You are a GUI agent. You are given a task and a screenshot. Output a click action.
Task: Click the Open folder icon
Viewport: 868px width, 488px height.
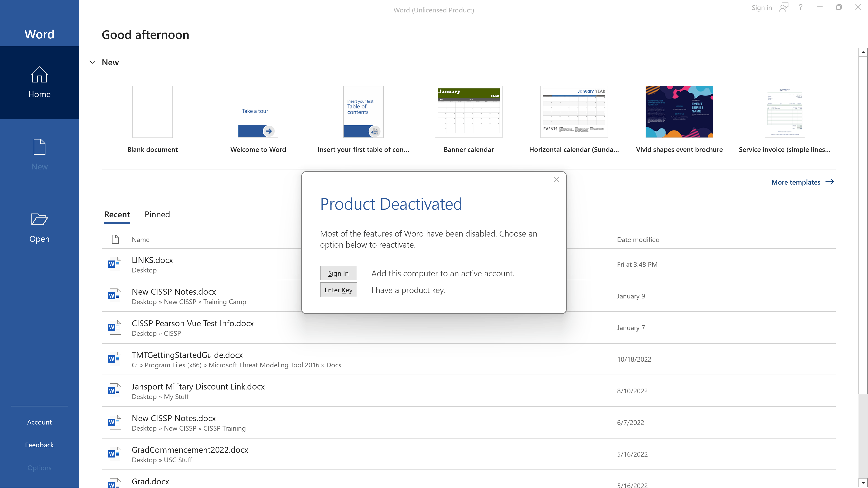click(39, 219)
